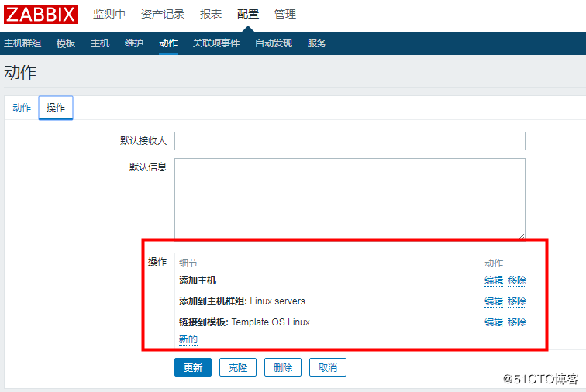Focus the 默认接收人 input field
The width and height of the screenshot is (586, 392).
(x=350, y=141)
